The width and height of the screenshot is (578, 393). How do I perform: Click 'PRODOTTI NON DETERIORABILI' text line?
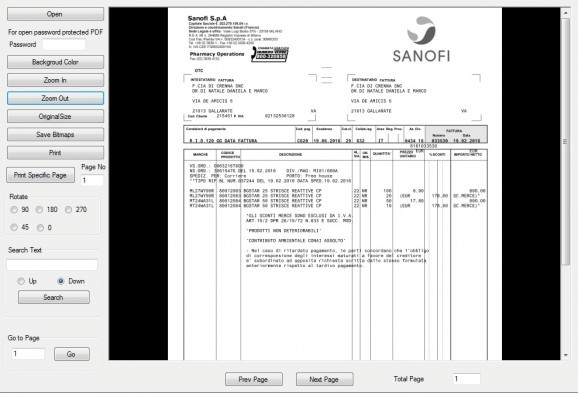(284, 230)
